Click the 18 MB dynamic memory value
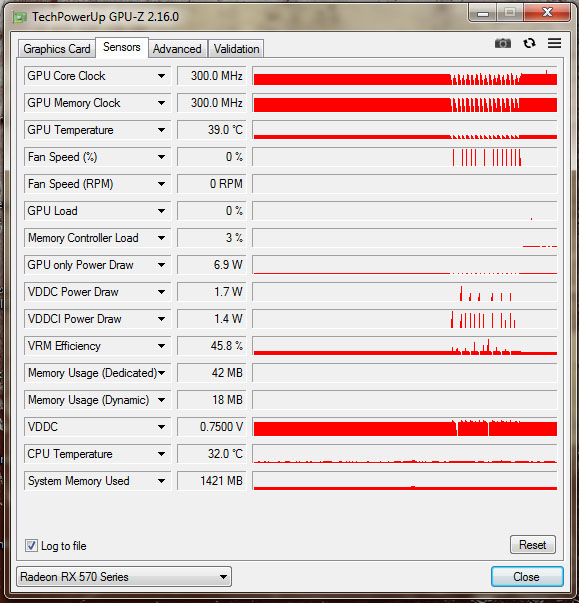Screen dimensions: 579x603 click(211, 400)
